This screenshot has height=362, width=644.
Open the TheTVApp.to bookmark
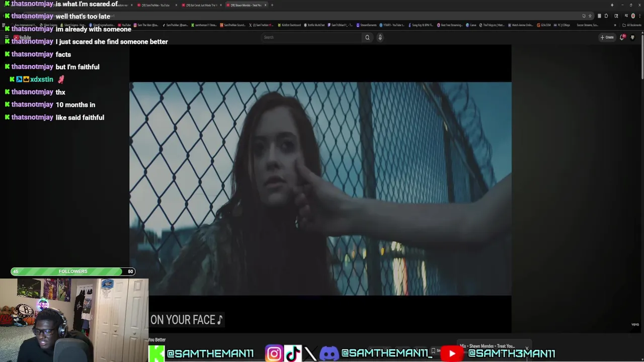tap(492, 25)
